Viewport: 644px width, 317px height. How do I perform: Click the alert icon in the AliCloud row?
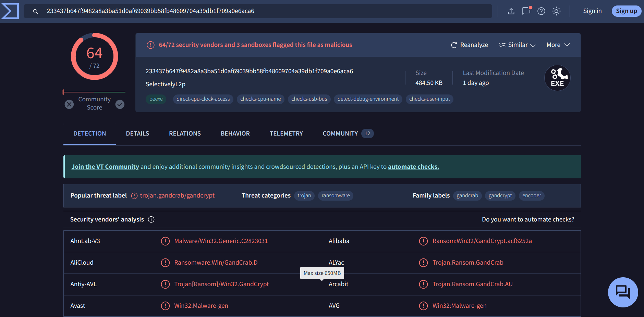(x=165, y=263)
